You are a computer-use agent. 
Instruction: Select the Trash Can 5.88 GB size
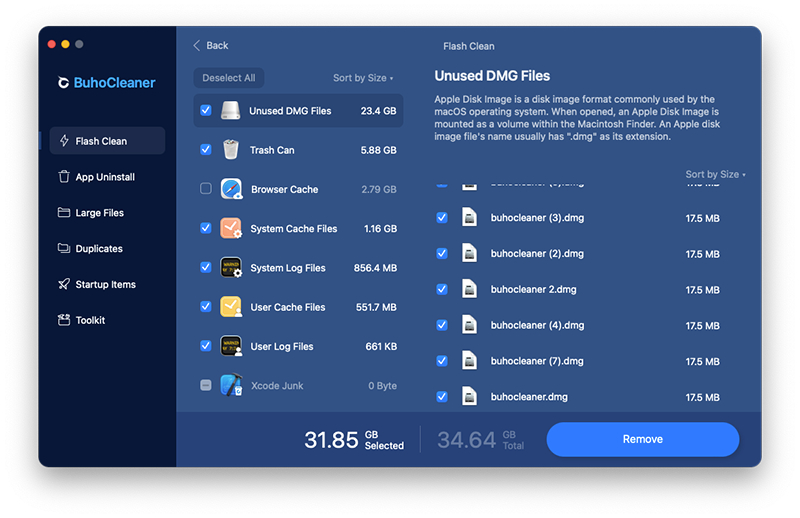(378, 150)
